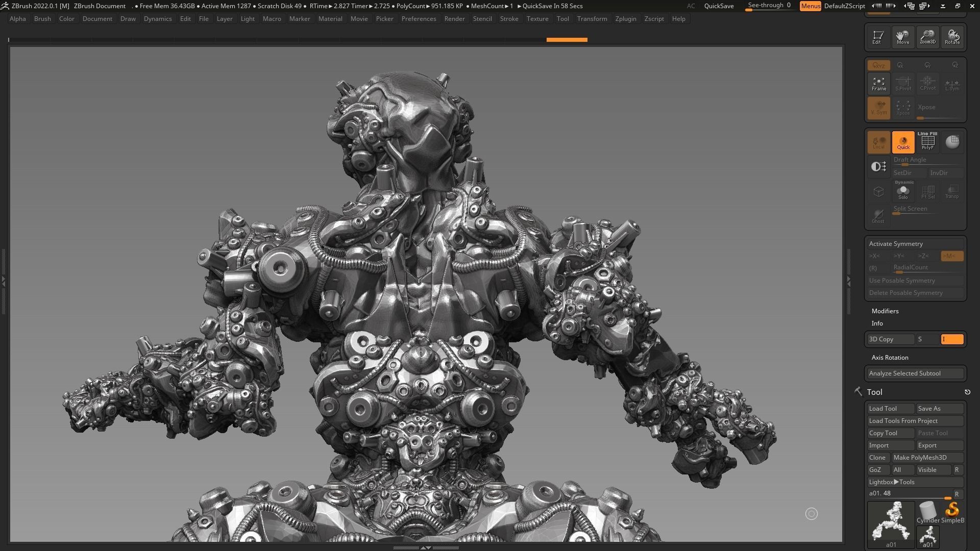Enable PolyF line fill display
The image size is (980, 551).
927,142
